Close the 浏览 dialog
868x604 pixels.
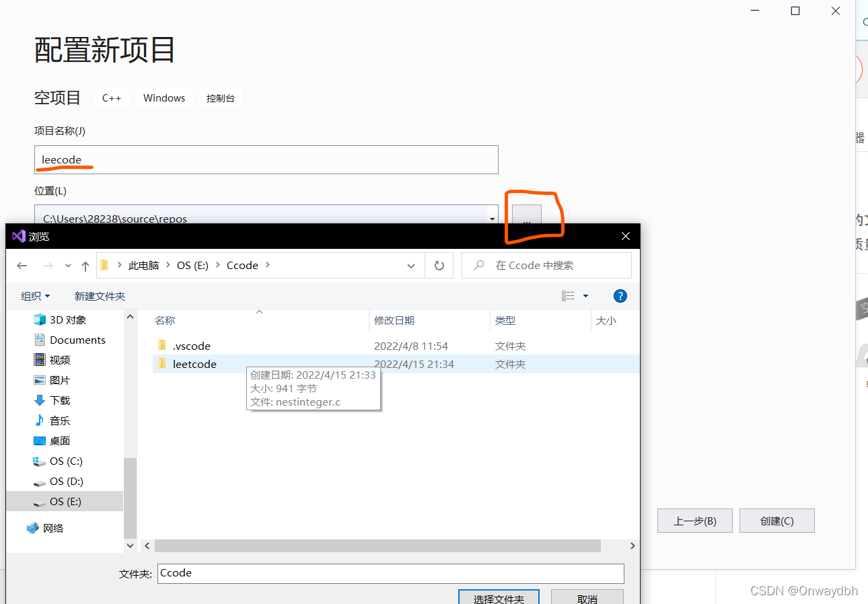626,236
